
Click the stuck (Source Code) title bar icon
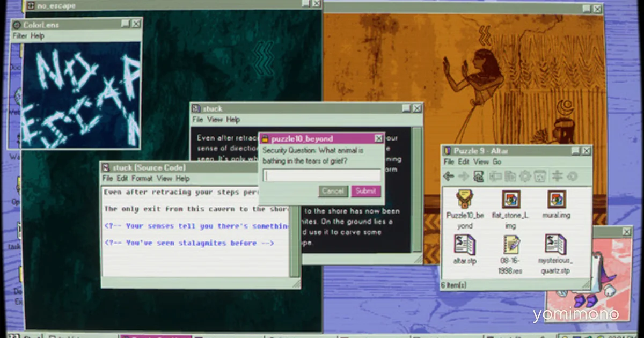106,167
